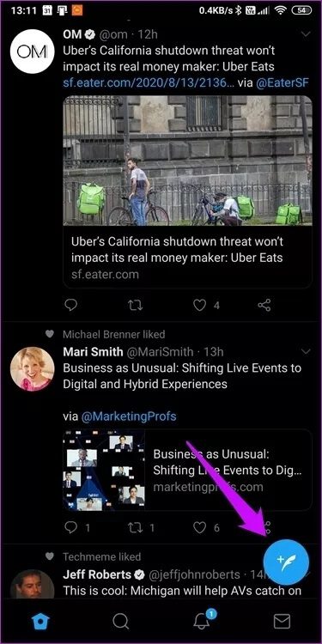Open the Notifications bell tab

[202, 620]
